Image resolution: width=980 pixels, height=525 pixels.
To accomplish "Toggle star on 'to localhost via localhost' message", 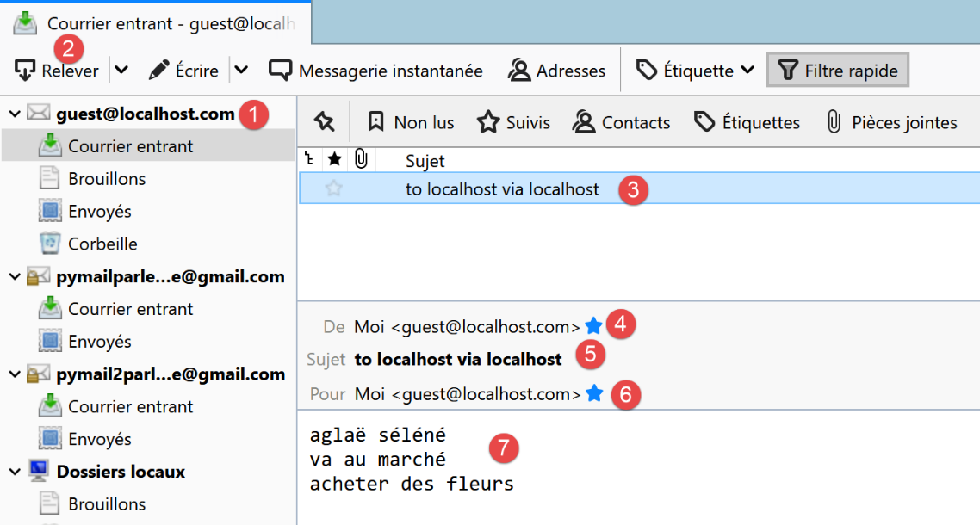I will click(334, 189).
